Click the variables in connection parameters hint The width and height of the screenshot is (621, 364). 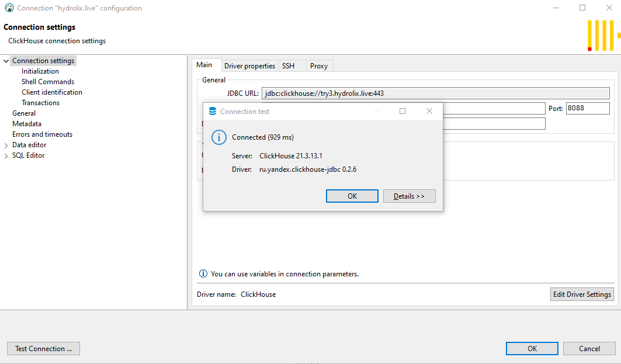[285, 274]
